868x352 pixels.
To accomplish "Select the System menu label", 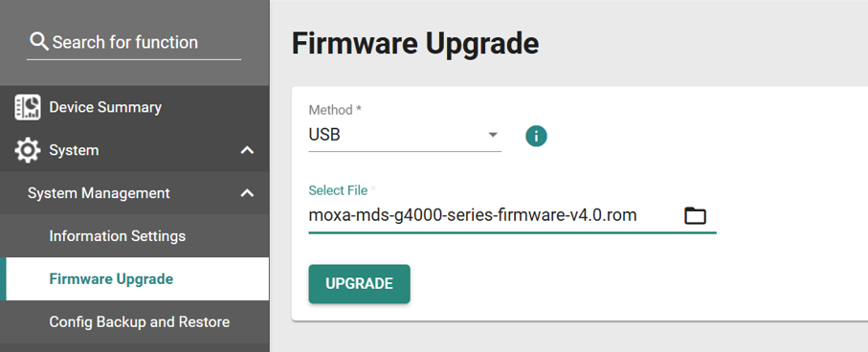I will click(75, 150).
